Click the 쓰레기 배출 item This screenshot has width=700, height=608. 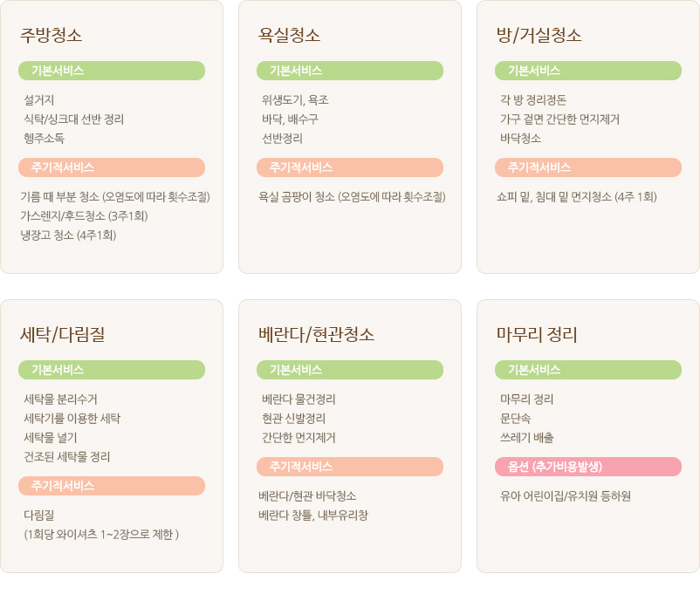tap(527, 438)
